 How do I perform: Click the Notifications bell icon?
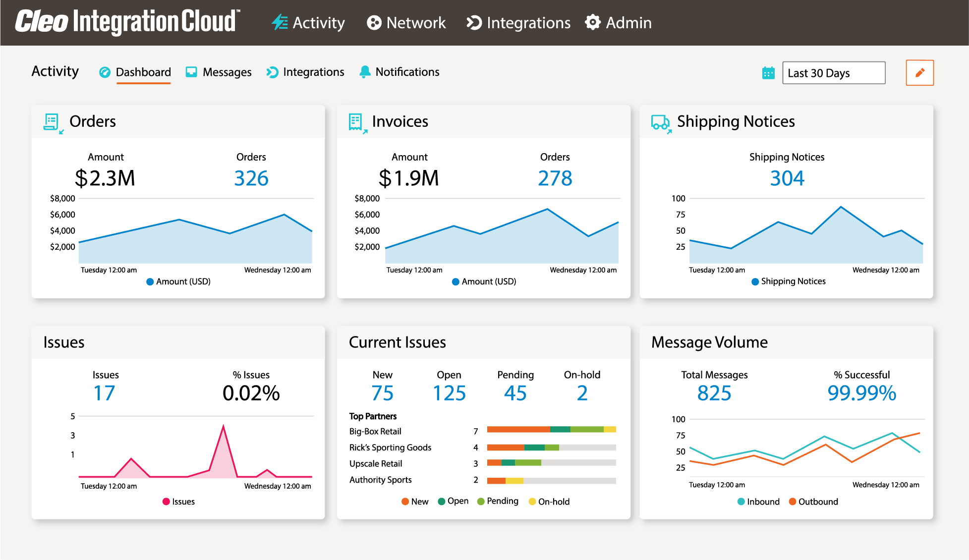[365, 72]
